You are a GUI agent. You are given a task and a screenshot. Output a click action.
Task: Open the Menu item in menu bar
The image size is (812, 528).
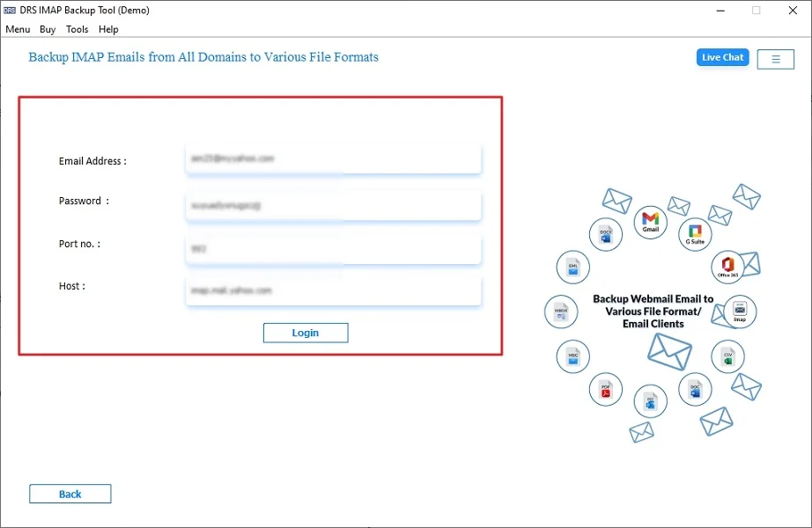tap(18, 29)
